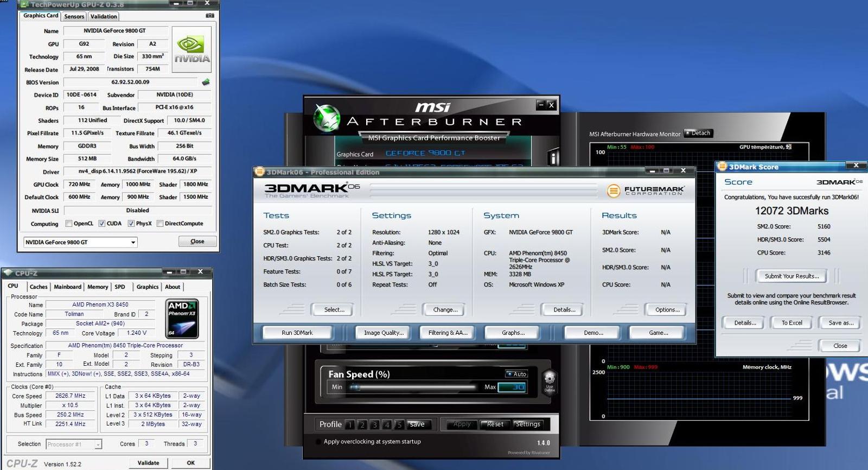Screen dimensions: 868x470
Task: Click the 3DMark06 title bar icon
Action: (x=260, y=172)
